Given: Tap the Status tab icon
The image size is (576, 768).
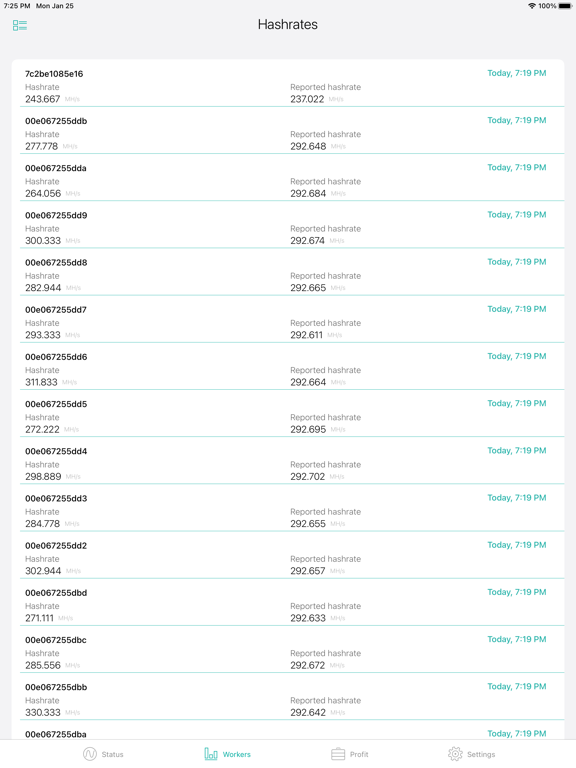Looking at the screenshot, I should 90,754.
